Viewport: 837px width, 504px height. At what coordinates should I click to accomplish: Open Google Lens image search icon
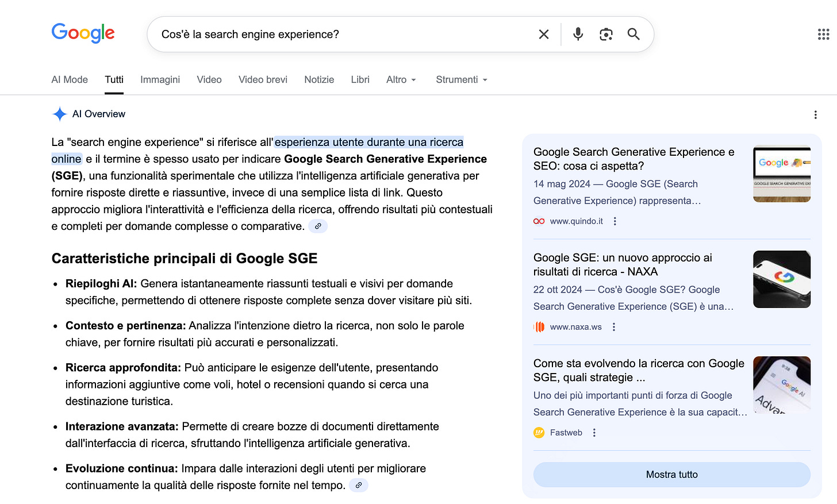coord(606,34)
